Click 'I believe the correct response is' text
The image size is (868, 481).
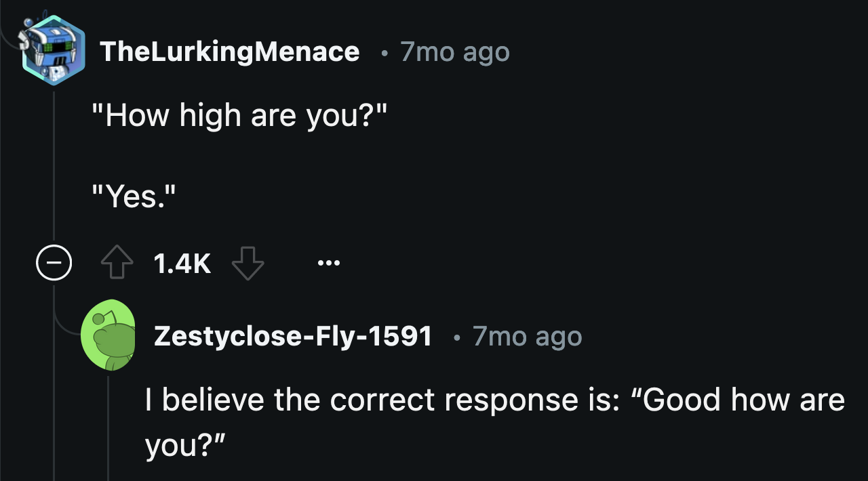click(x=381, y=400)
